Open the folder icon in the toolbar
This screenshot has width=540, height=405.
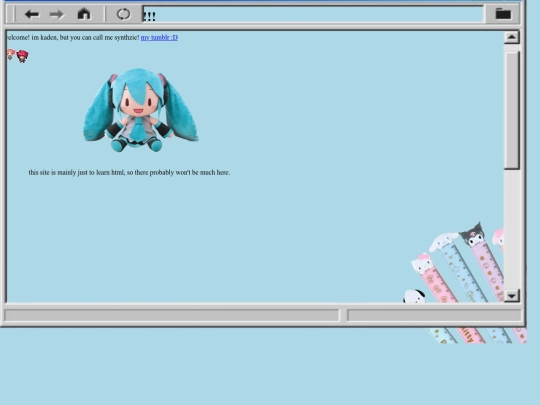(x=503, y=14)
